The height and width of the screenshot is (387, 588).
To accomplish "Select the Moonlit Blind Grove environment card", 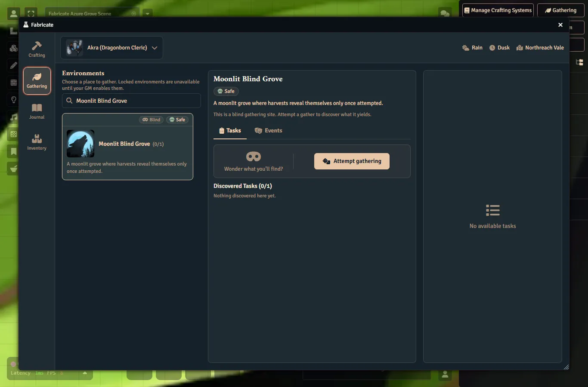I will point(127,147).
